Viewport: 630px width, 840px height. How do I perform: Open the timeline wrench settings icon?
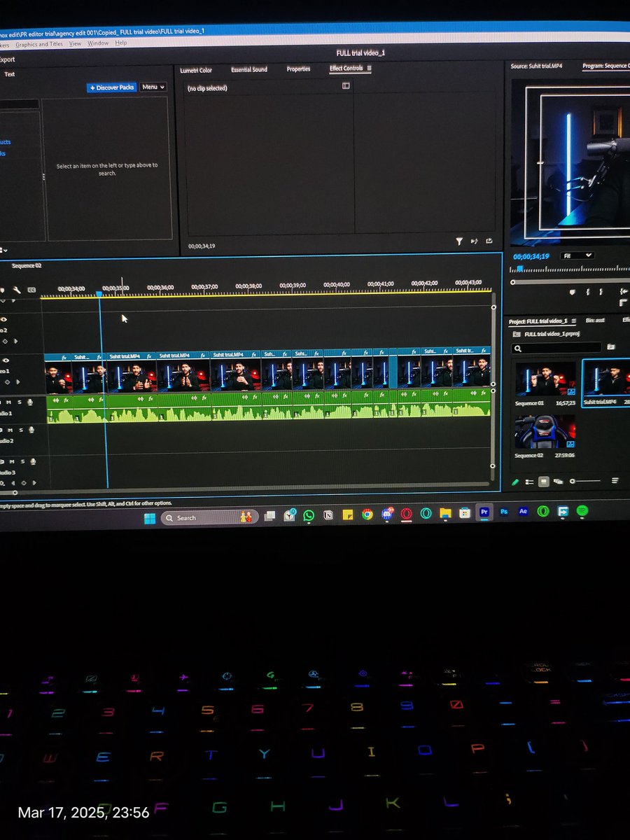coord(17,290)
